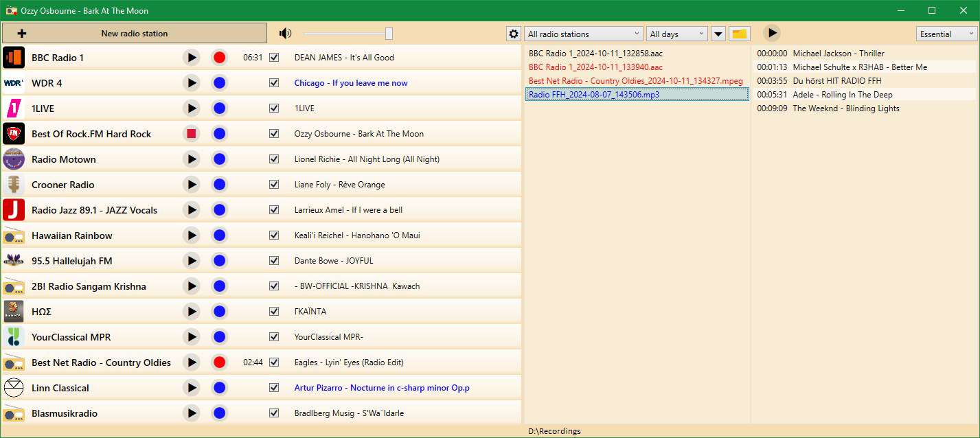Record Radio Jazz 89.1
The width and height of the screenshot is (980, 438).
pos(219,210)
